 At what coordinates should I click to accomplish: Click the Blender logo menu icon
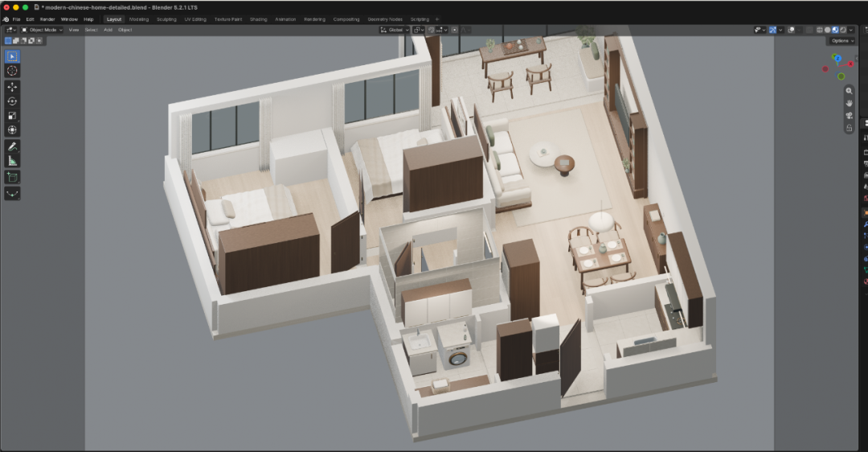[6, 18]
